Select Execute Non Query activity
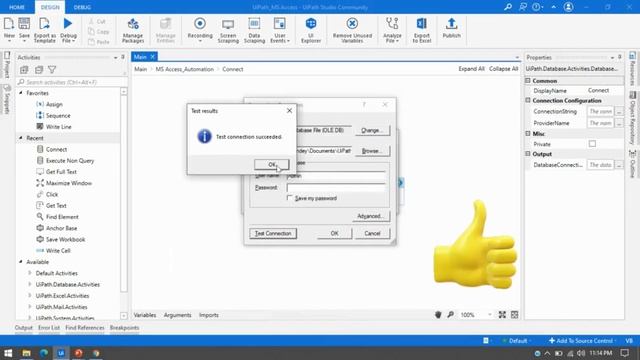This screenshot has height=360, width=640. (x=70, y=161)
